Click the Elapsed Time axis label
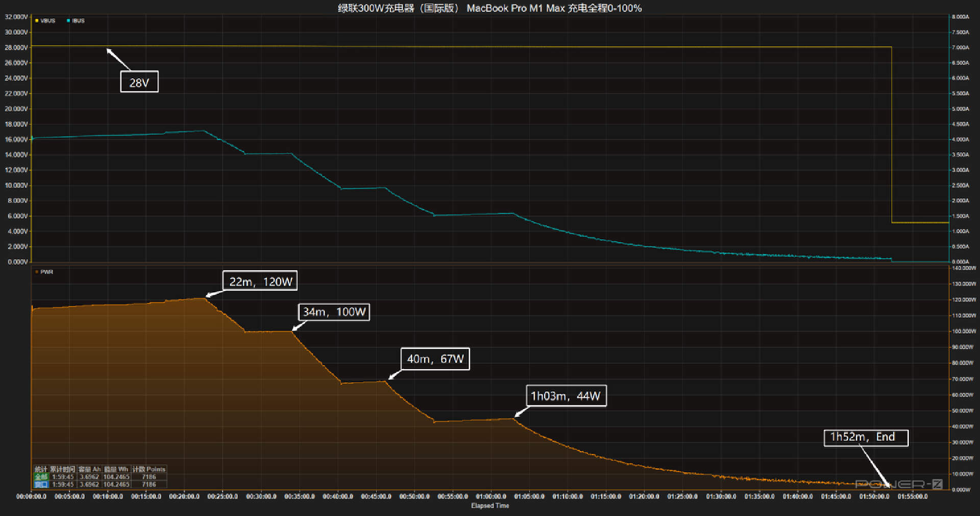The width and height of the screenshot is (980, 516). (x=490, y=506)
